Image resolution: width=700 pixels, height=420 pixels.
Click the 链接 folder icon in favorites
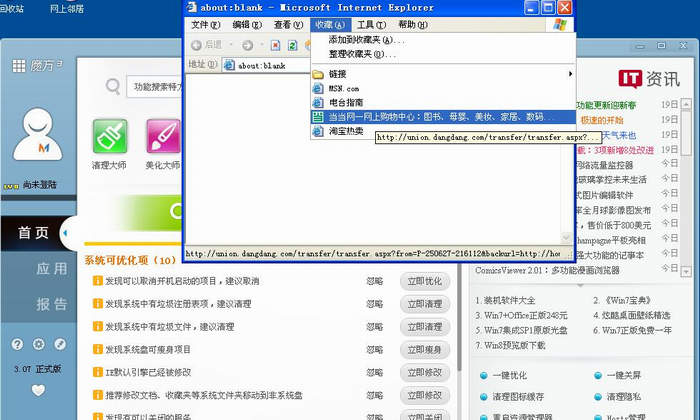click(x=317, y=74)
